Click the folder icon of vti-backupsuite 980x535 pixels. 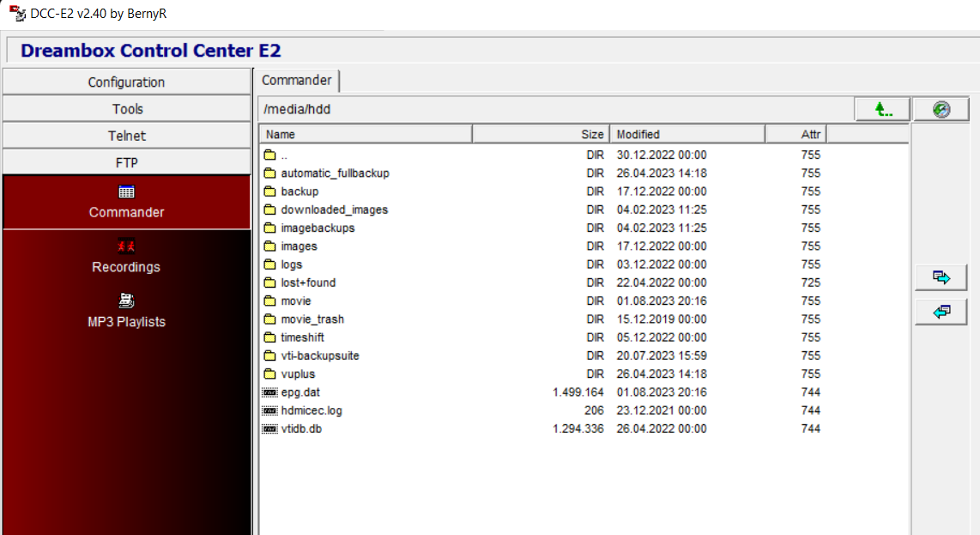[269, 356]
